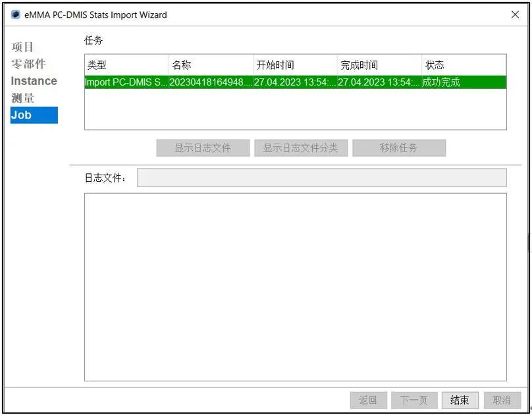This screenshot has height=415, width=532.
Task: Click the 显示日志文件 button
Action: point(203,148)
